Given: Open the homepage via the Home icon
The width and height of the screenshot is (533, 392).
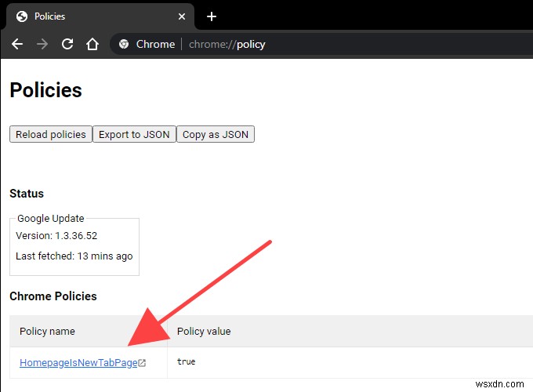Looking at the screenshot, I should click(x=92, y=44).
